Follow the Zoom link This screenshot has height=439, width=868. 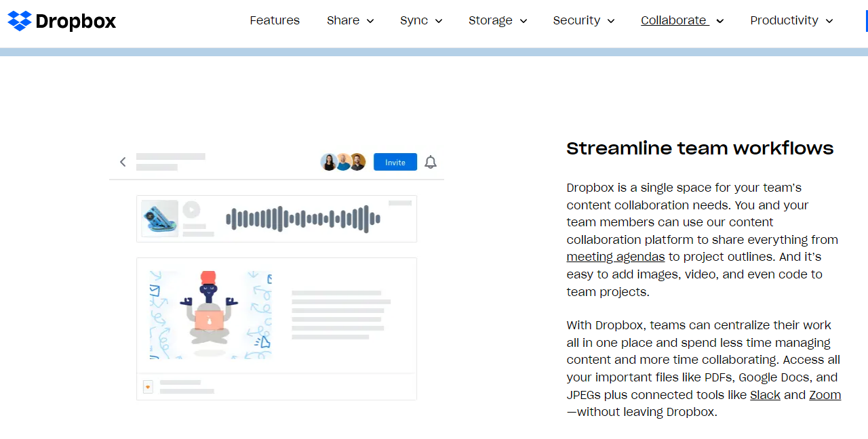[825, 395]
